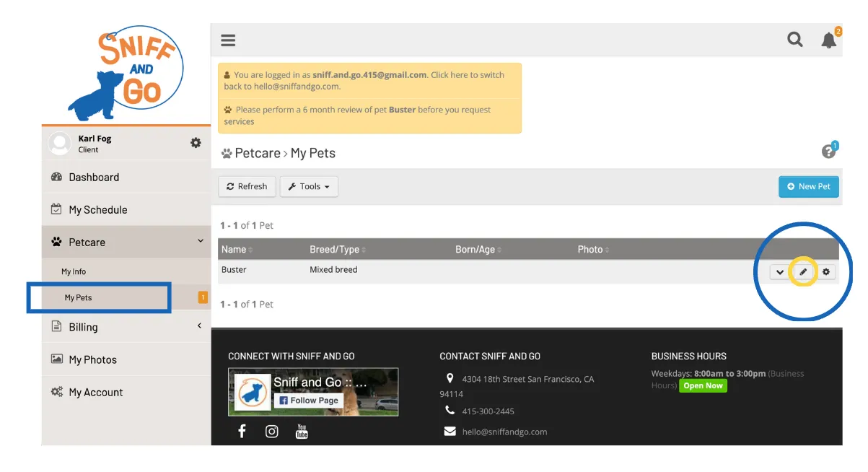Viewport: 868px width, 472px height.
Task: Go to the Dashboard menu item
Action: 95,177
